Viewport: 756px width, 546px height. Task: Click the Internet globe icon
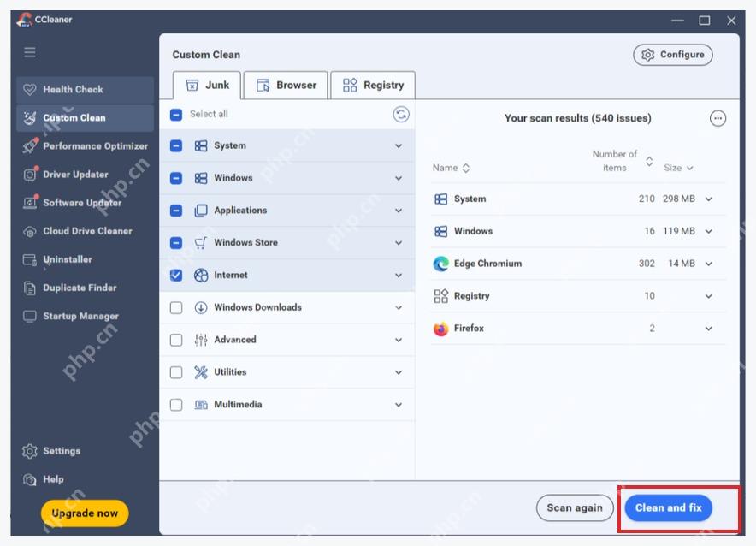coord(201,275)
